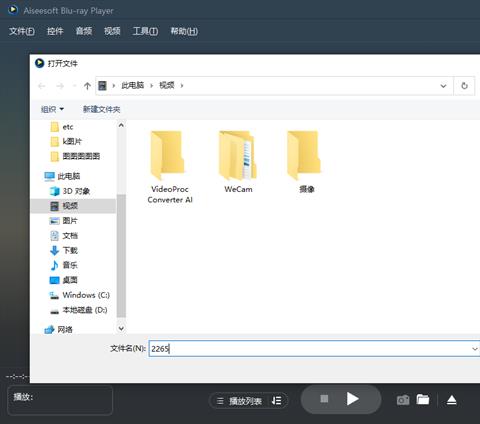
Task: Click 新建文件夹 new folder button
Action: pyautogui.click(x=101, y=109)
